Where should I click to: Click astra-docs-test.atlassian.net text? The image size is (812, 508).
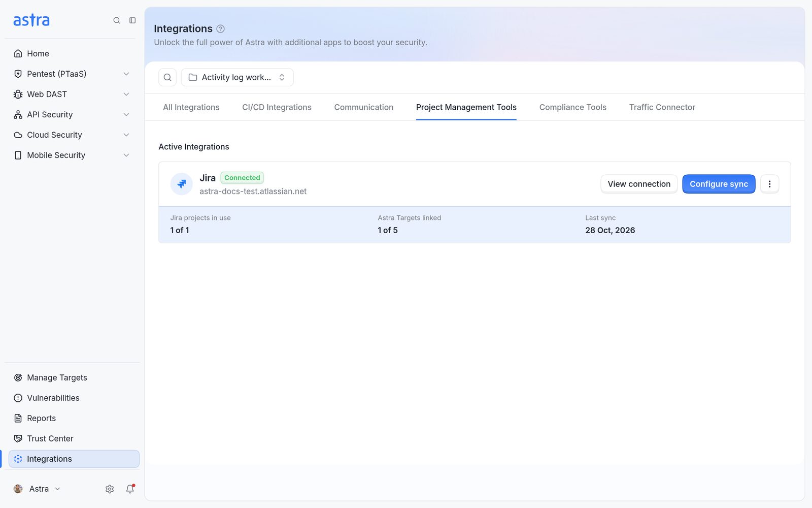pyautogui.click(x=253, y=192)
